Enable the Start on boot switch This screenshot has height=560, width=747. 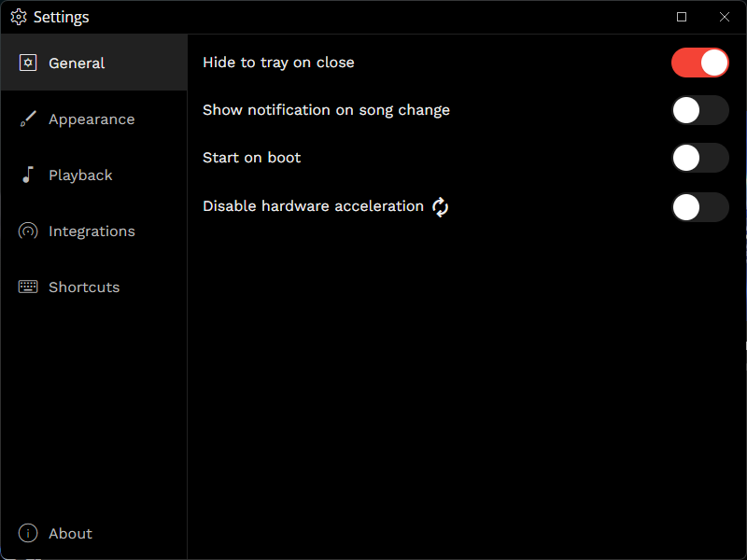(x=699, y=158)
